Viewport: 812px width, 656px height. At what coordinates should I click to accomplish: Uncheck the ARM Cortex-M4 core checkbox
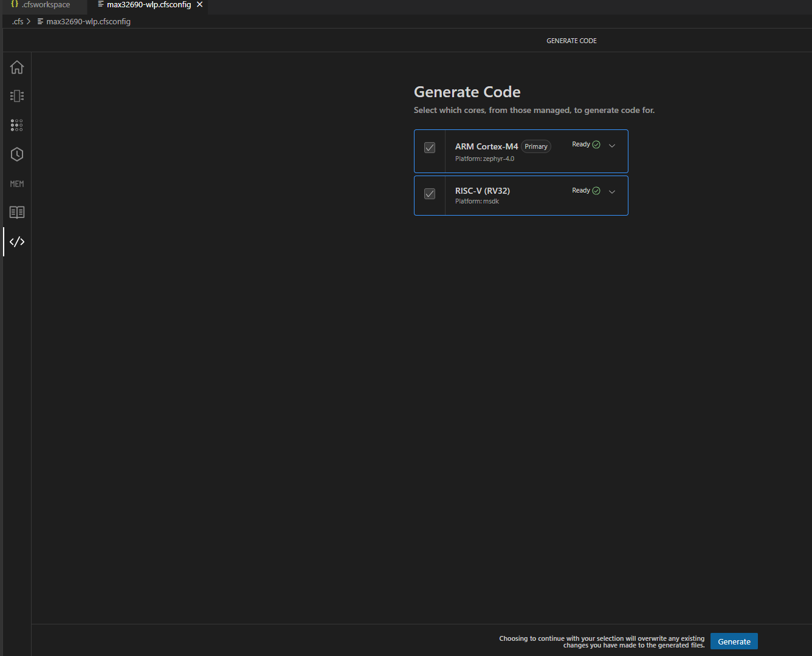coord(430,147)
